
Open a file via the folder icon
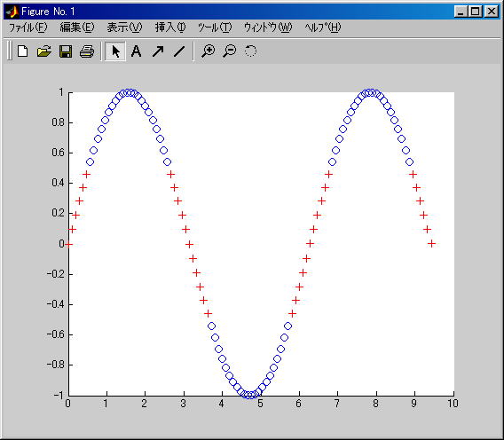(x=44, y=51)
